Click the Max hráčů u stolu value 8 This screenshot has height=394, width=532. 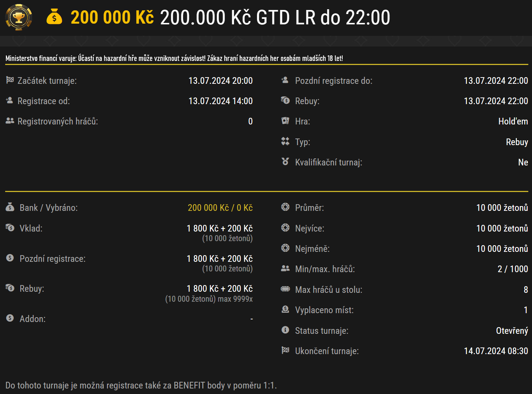(526, 290)
